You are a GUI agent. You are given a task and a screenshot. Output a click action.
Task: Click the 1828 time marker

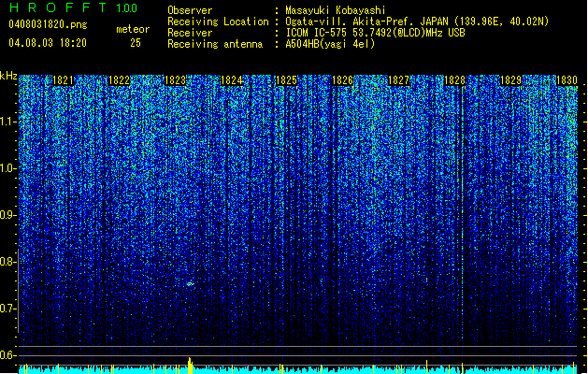pos(455,80)
